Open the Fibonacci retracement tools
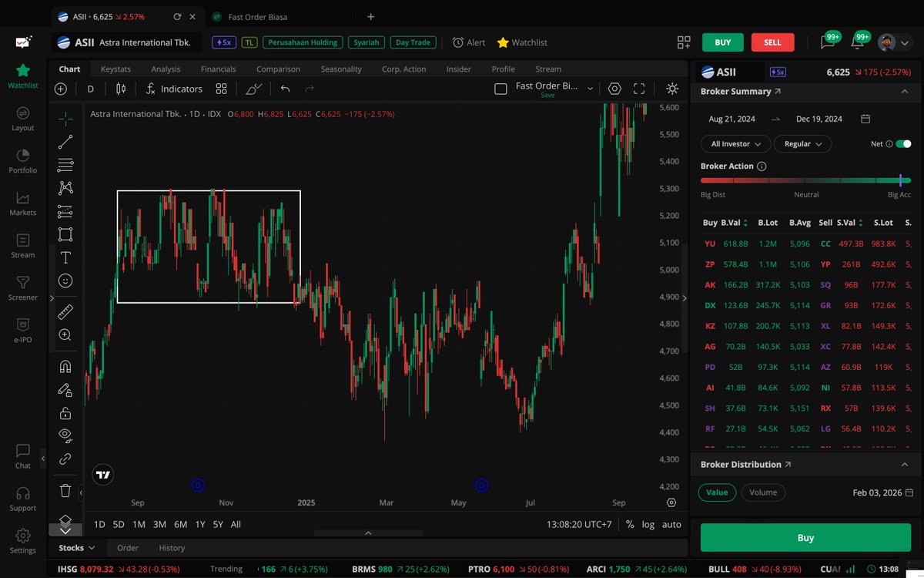 65,165
